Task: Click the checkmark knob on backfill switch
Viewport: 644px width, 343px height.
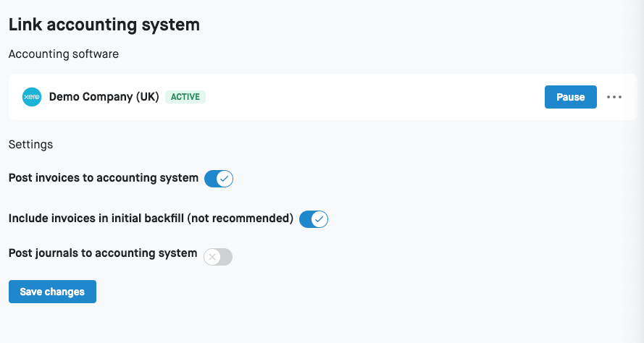Action: click(x=319, y=219)
